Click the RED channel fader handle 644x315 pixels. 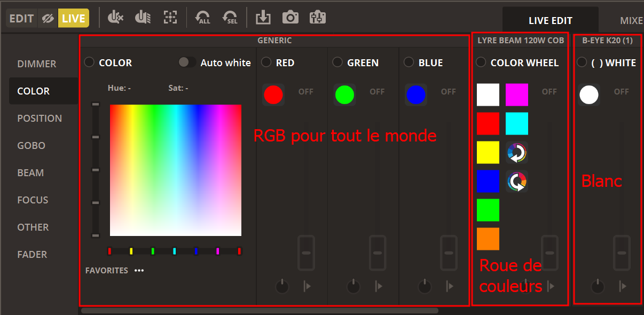(306, 253)
